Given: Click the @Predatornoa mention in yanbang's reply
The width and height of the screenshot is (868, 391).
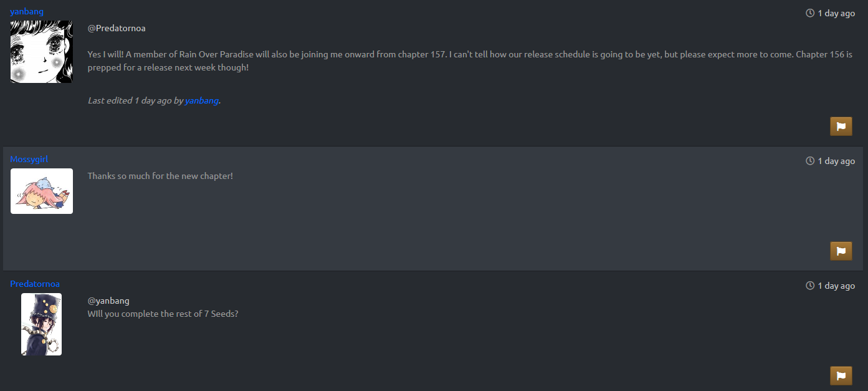Looking at the screenshot, I should point(117,28).
